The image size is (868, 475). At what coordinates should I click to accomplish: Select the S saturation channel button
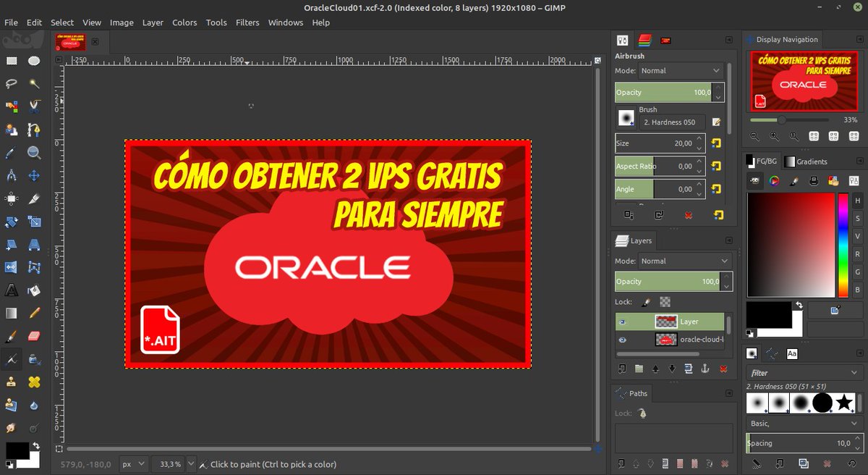[857, 218]
